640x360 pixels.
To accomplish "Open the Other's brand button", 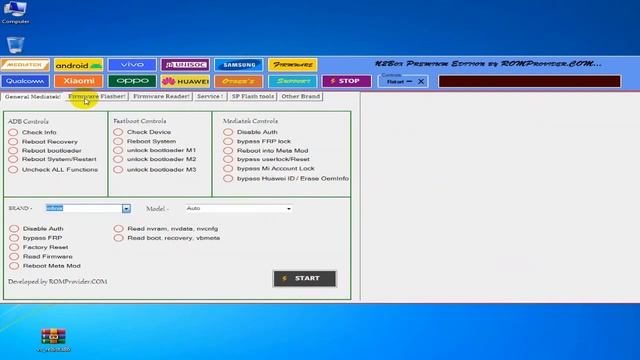I will (239, 81).
